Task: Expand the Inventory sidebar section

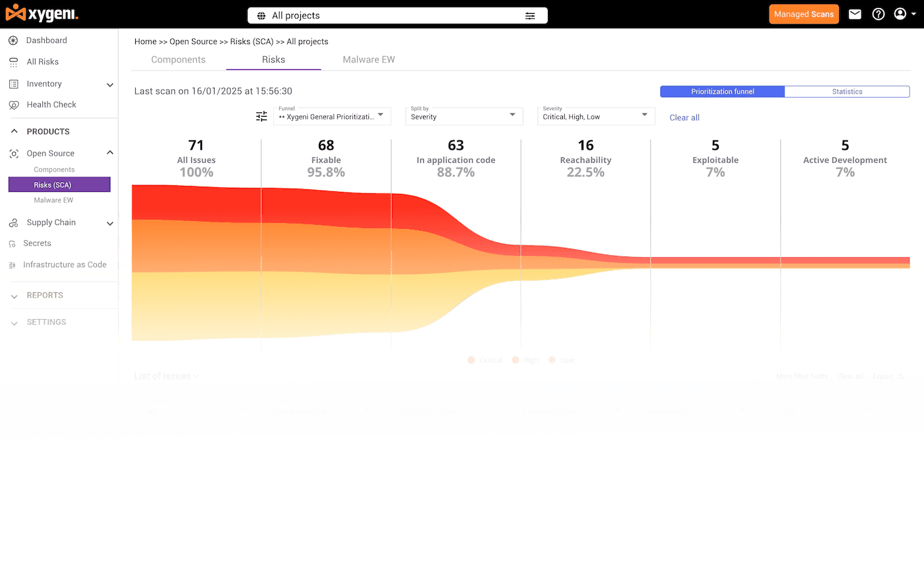Action: (x=110, y=84)
